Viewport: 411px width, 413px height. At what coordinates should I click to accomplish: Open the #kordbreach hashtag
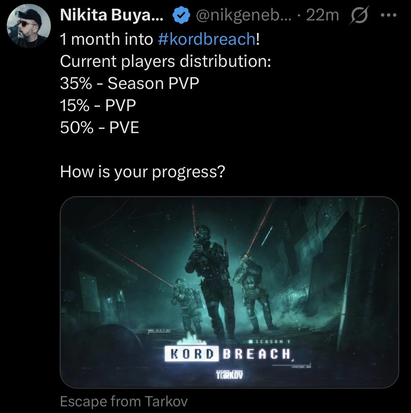coord(207,39)
